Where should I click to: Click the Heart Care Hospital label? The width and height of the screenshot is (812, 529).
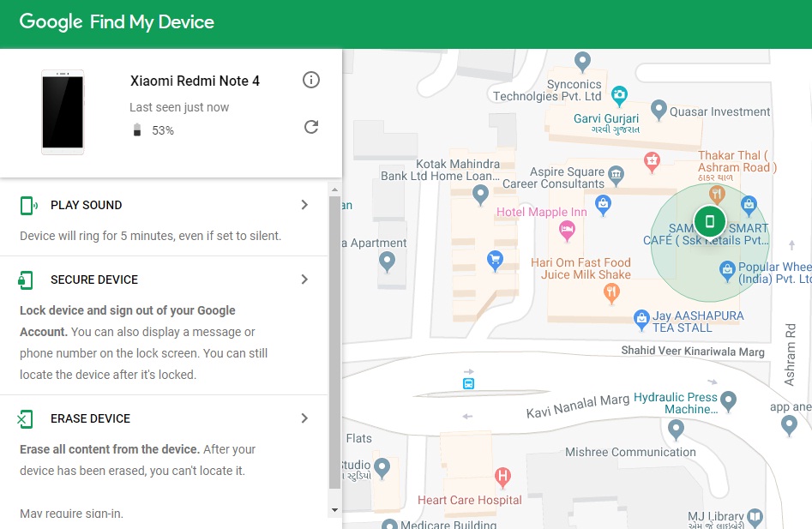470,500
